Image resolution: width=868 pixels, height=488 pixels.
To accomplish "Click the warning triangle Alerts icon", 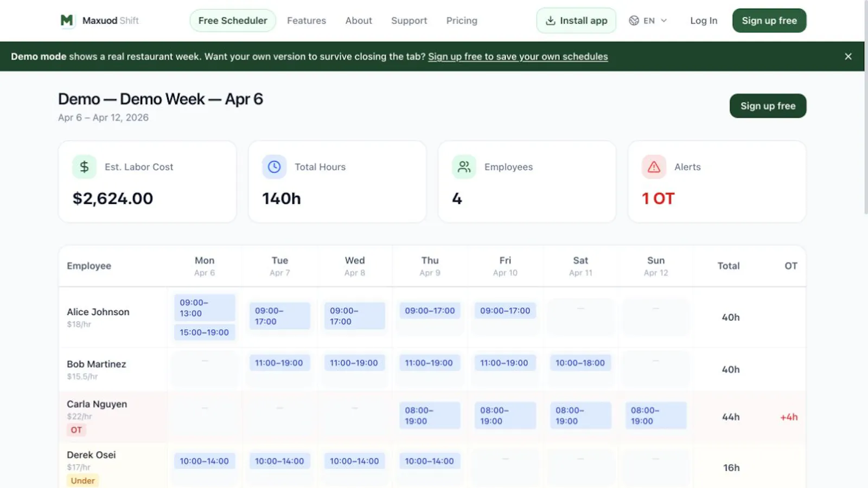I will [654, 167].
